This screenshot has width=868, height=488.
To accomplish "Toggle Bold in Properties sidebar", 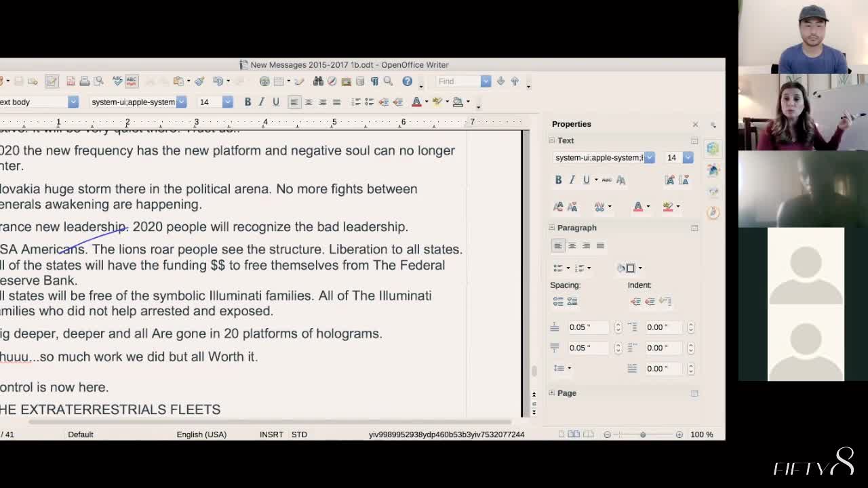I will click(x=558, y=180).
